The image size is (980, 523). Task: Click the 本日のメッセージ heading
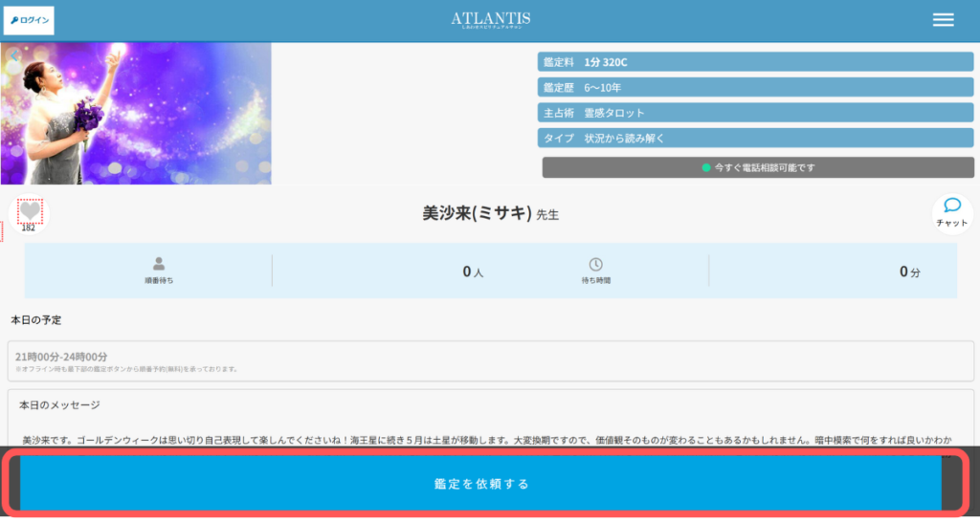pyautogui.click(x=59, y=405)
